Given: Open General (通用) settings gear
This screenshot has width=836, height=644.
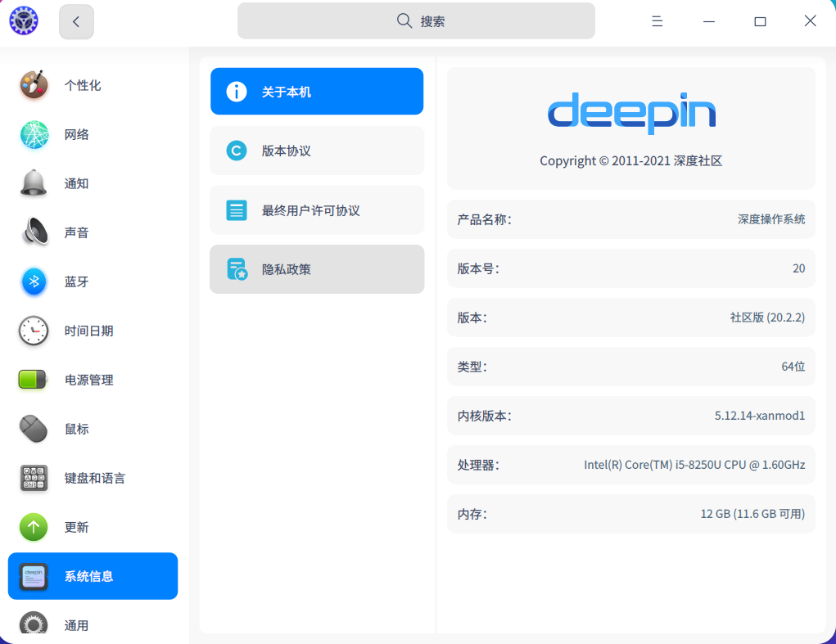Looking at the screenshot, I should [34, 625].
